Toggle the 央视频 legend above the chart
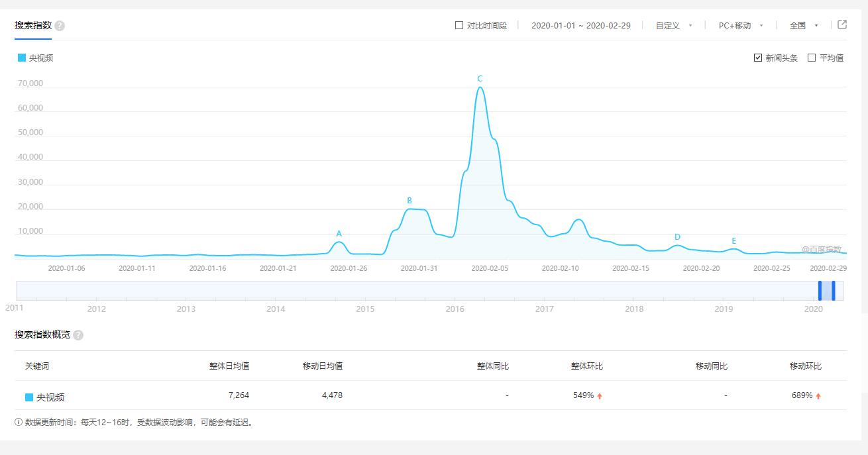This screenshot has height=455, width=868. coord(36,58)
